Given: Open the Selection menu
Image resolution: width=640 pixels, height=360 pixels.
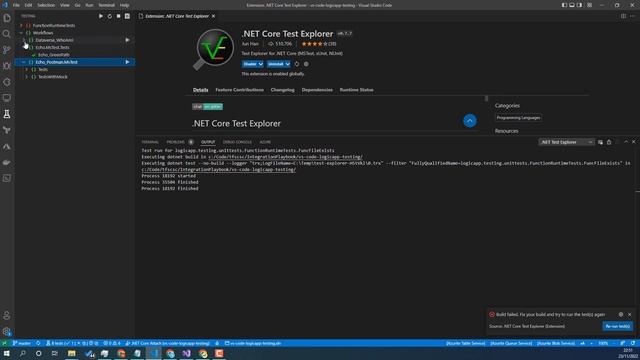Looking at the screenshot, I should (x=46, y=5).
